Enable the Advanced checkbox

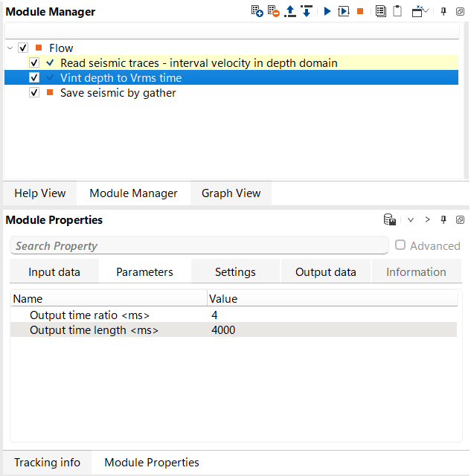tap(400, 245)
